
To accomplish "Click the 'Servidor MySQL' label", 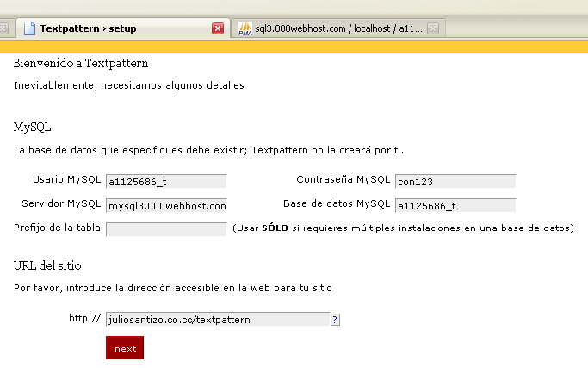I will coord(61,203).
